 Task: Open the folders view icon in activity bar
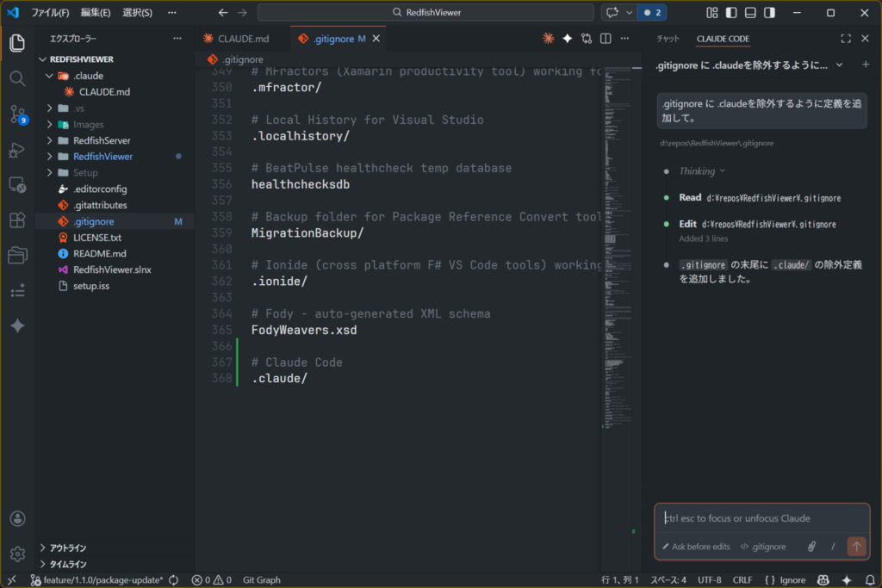(x=17, y=255)
